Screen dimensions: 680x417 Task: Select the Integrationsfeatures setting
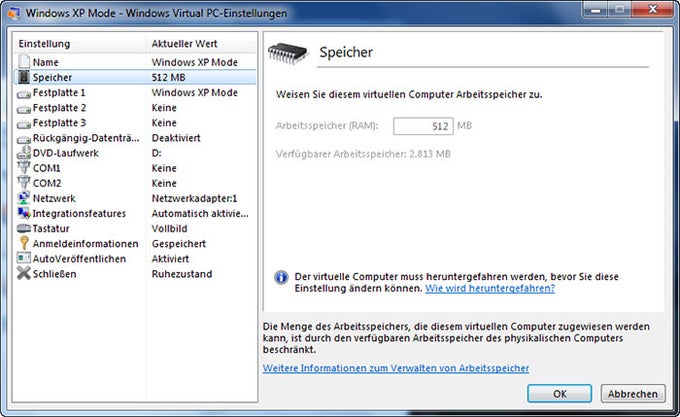pos(135,213)
